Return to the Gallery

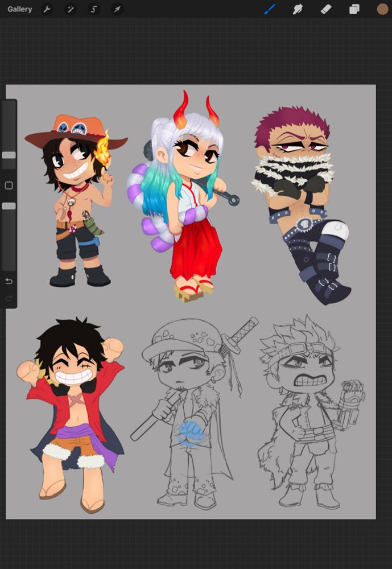(x=19, y=9)
